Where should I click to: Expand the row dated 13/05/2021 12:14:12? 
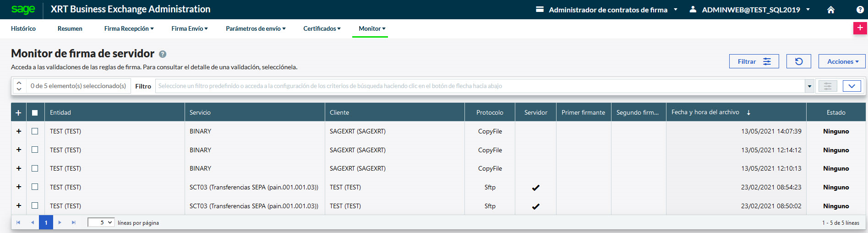19,150
